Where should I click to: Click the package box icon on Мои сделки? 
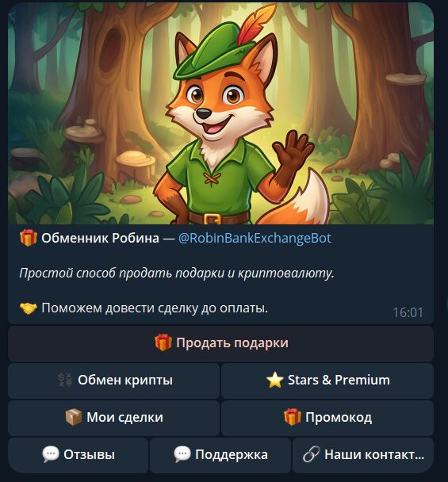click(74, 417)
